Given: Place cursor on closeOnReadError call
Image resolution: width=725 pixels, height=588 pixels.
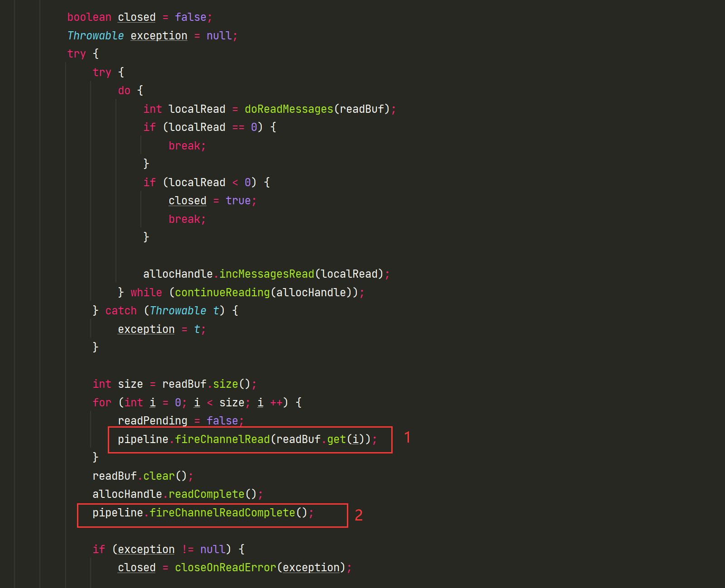Looking at the screenshot, I should point(226,568).
